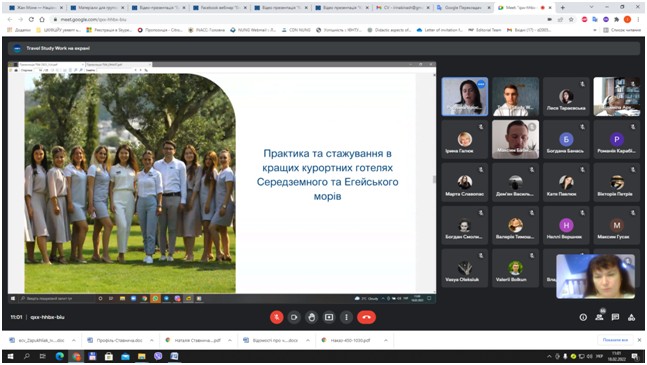This screenshot has height=365, width=647.
Task: Toggle the camera button in Meet
Action: tap(294, 317)
